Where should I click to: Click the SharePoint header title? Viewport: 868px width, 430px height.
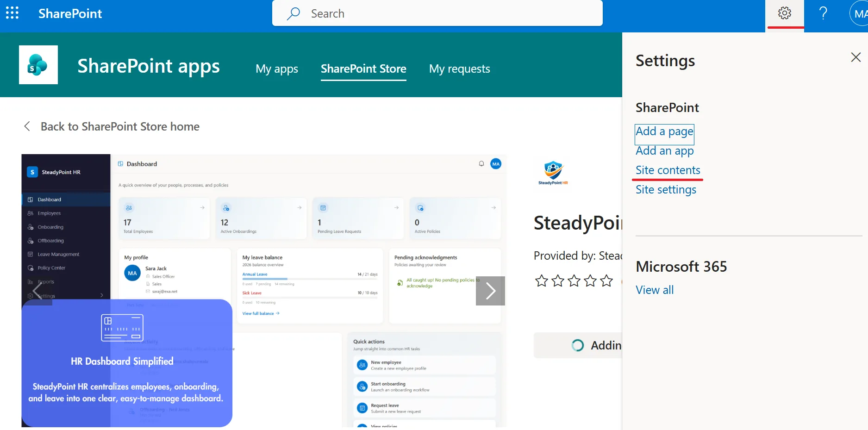tap(70, 13)
